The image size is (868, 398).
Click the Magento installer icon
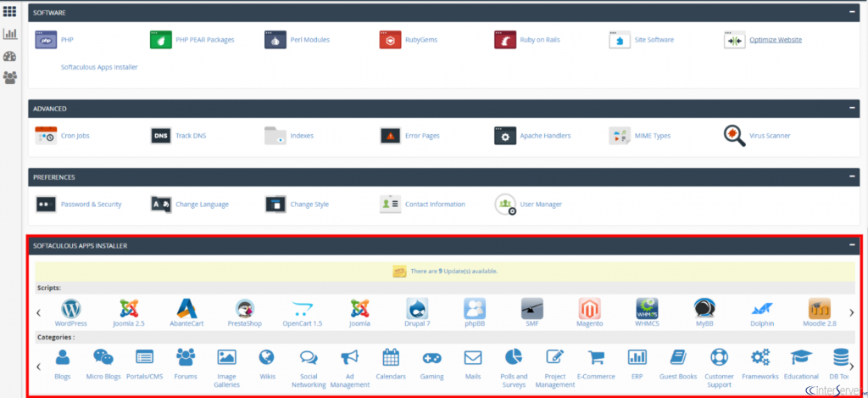[x=589, y=308]
